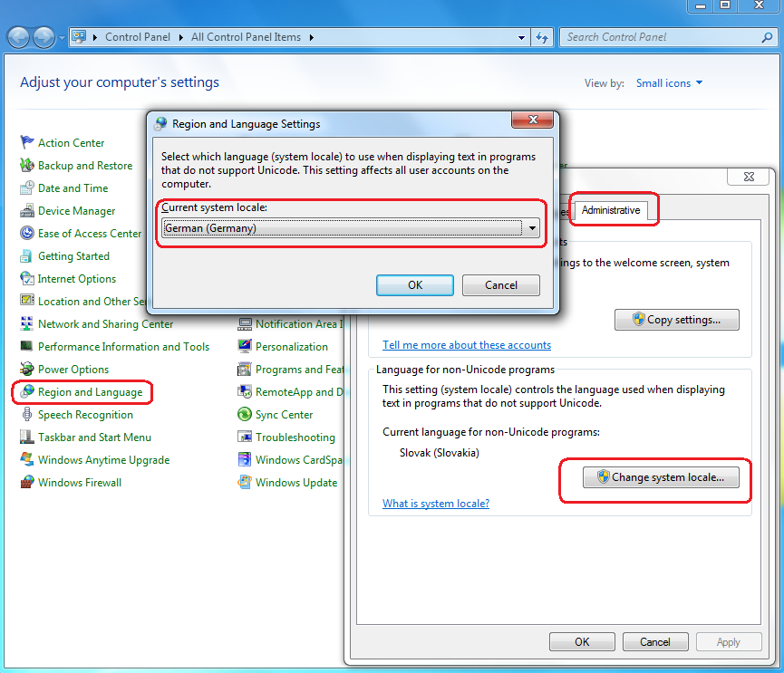Image resolution: width=784 pixels, height=673 pixels.
Task: Click the Search Control Panel input field
Action: coord(660,37)
